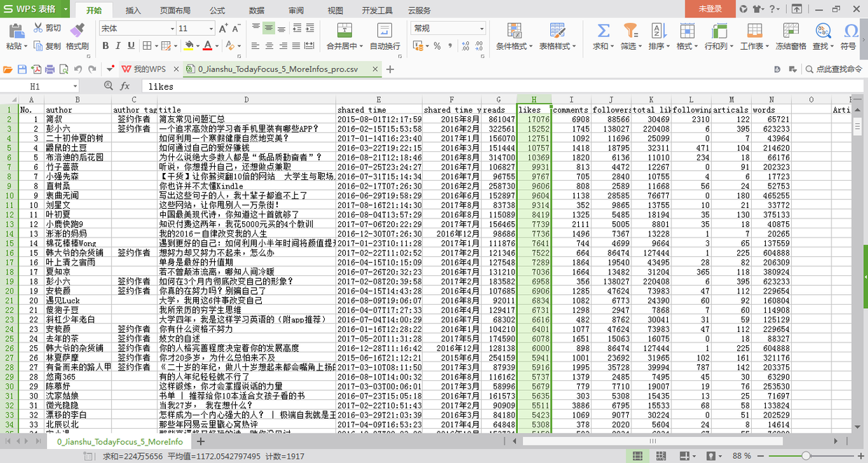This screenshot has height=463, width=868.
Task: Select the Format Painter (格式刷) brush
Action: click(x=77, y=29)
